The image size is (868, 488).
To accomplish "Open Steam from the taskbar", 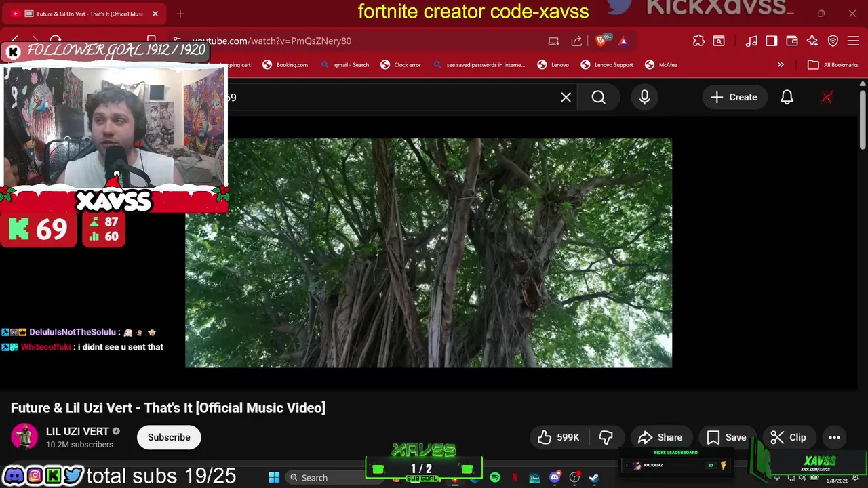I will click(594, 478).
